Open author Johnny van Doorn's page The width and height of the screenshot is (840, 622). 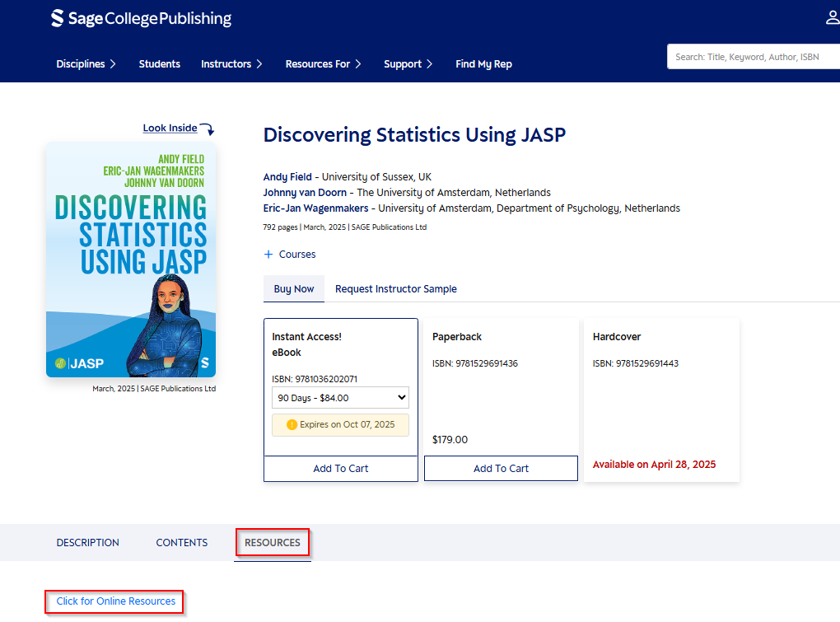[305, 192]
